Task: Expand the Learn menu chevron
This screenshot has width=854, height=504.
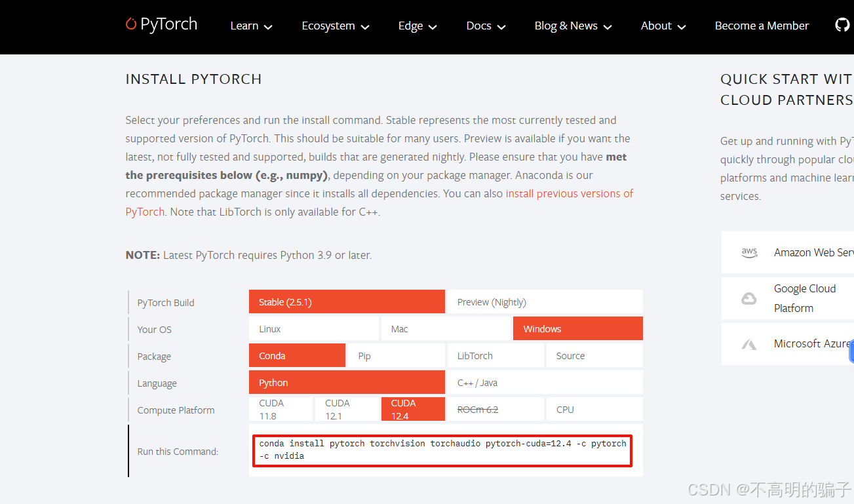Action: click(268, 27)
